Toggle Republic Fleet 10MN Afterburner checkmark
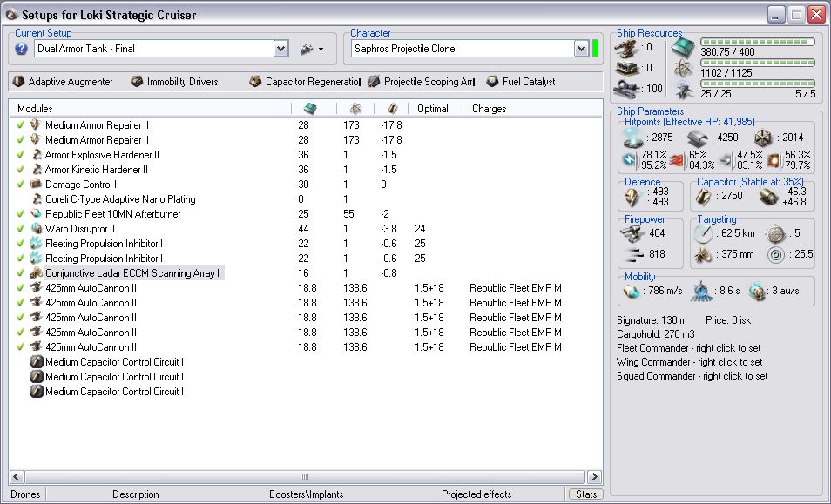 click(20, 214)
